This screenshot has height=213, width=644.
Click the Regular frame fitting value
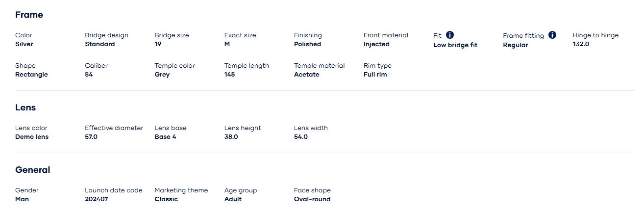[x=516, y=45]
